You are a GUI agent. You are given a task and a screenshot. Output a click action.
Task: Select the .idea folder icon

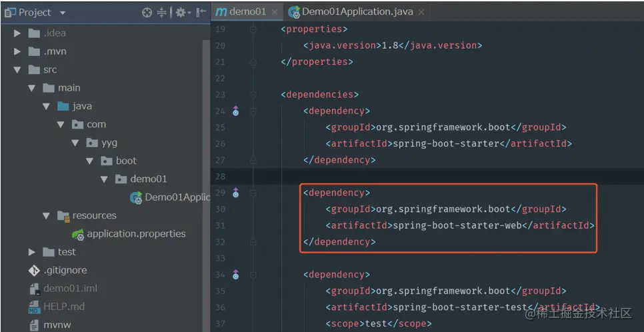click(34, 33)
